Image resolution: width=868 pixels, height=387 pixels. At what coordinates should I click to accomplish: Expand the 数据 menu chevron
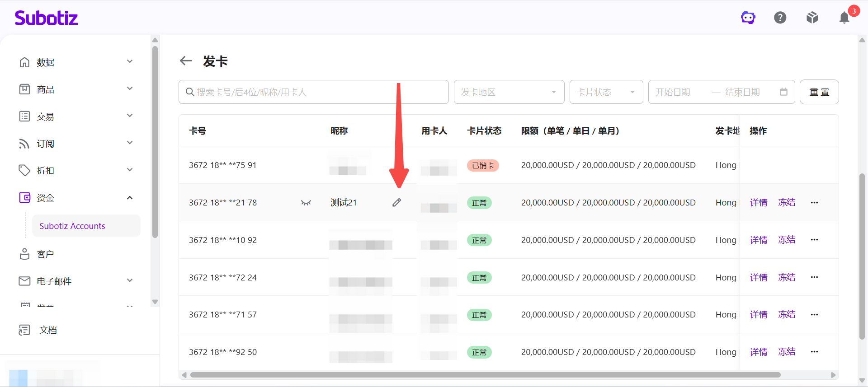(x=130, y=61)
